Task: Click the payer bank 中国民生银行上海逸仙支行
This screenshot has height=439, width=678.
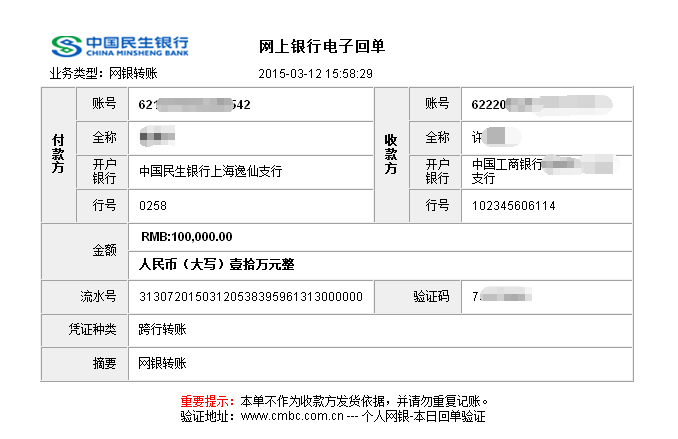Action: (210, 171)
